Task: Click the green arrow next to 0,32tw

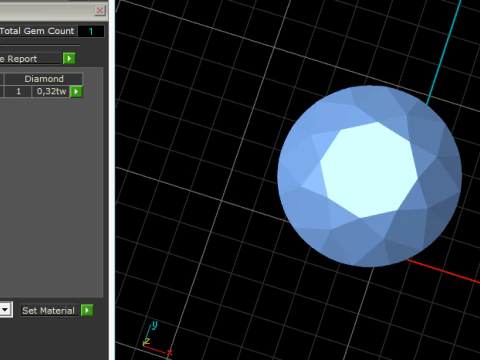Action: tap(76, 91)
